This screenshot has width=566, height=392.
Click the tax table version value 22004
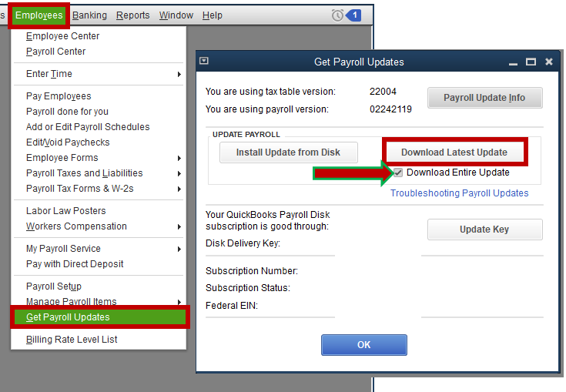(383, 92)
